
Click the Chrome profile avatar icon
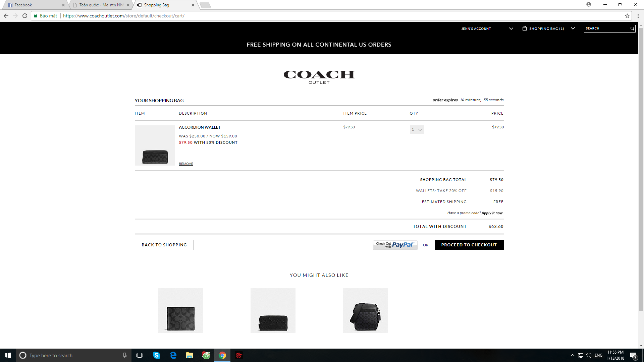click(589, 4)
